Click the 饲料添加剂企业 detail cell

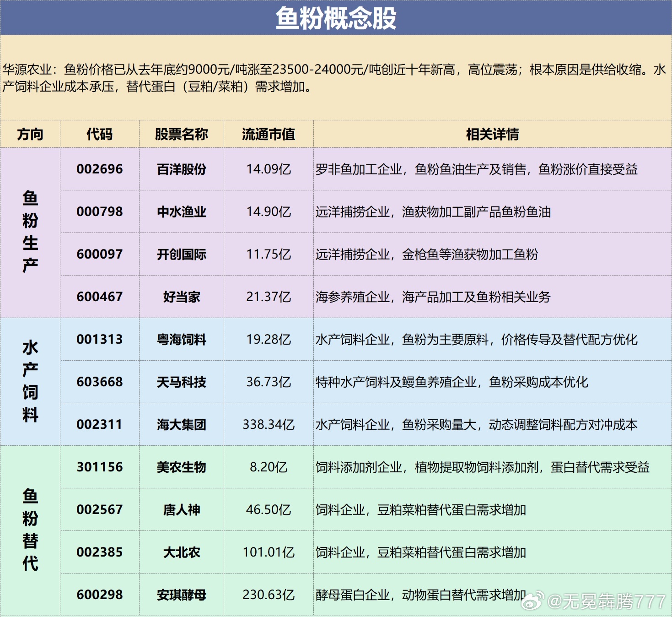pyautogui.click(x=493, y=467)
